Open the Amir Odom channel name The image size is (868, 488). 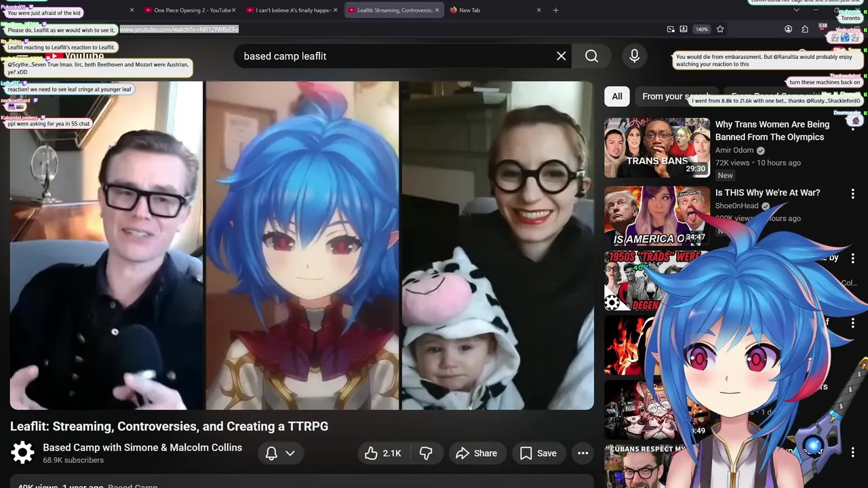(x=734, y=150)
